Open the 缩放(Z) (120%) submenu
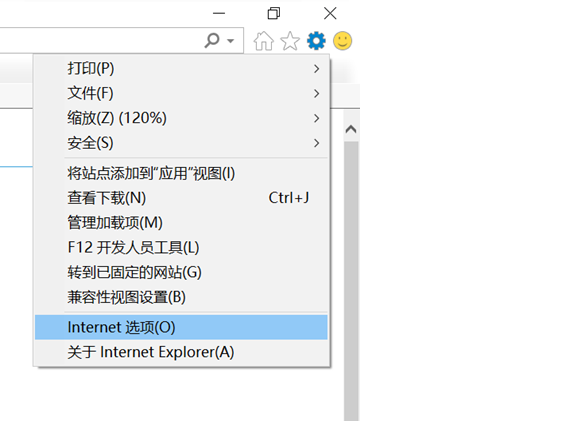Image resolution: width=576 pixels, height=424 pixels. [x=181, y=118]
